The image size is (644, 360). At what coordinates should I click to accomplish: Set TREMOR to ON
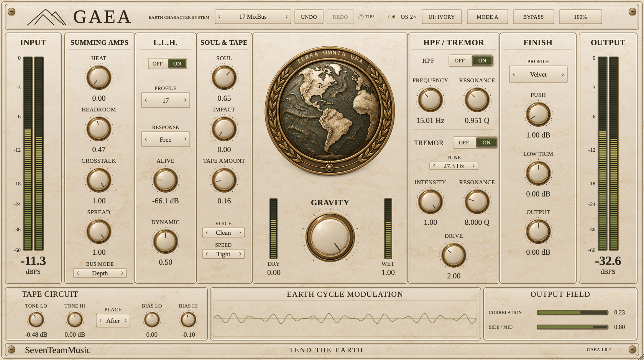pyautogui.click(x=486, y=142)
